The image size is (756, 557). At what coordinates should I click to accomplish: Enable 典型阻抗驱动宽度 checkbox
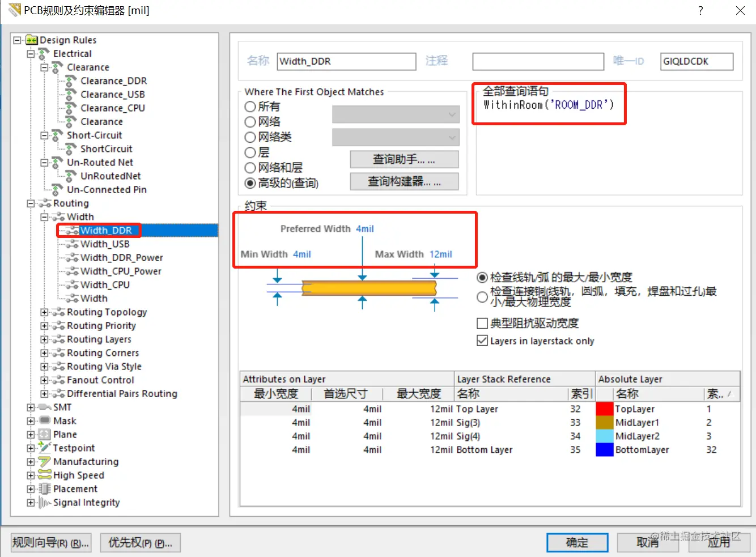click(x=482, y=324)
